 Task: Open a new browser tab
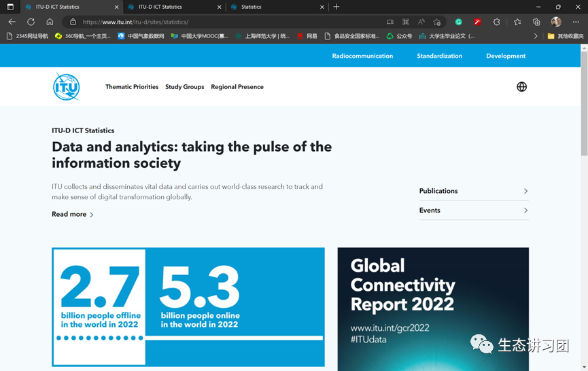pos(336,7)
